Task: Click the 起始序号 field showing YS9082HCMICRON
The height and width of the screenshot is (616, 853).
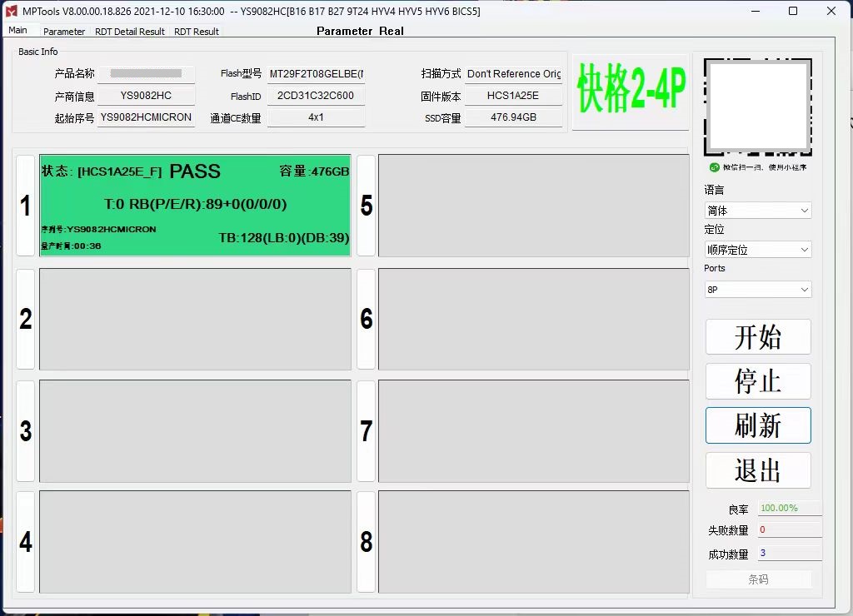Action: coord(147,117)
